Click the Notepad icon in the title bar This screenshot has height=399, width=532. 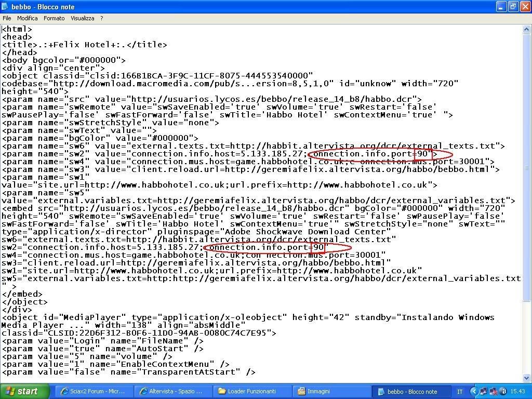pyautogui.click(x=5, y=6)
